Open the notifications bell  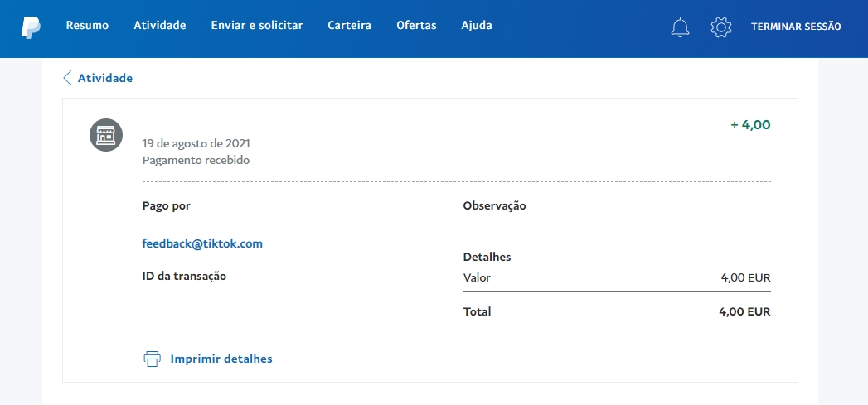[x=680, y=27]
